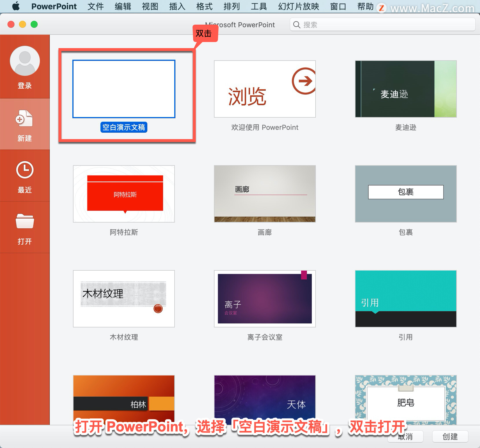Pick the Savon template thumbnail
The image size is (480, 448).
[406, 400]
